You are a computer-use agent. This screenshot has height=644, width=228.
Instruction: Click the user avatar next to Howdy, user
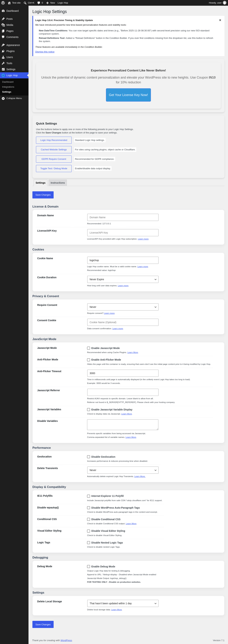[x=224, y=3]
